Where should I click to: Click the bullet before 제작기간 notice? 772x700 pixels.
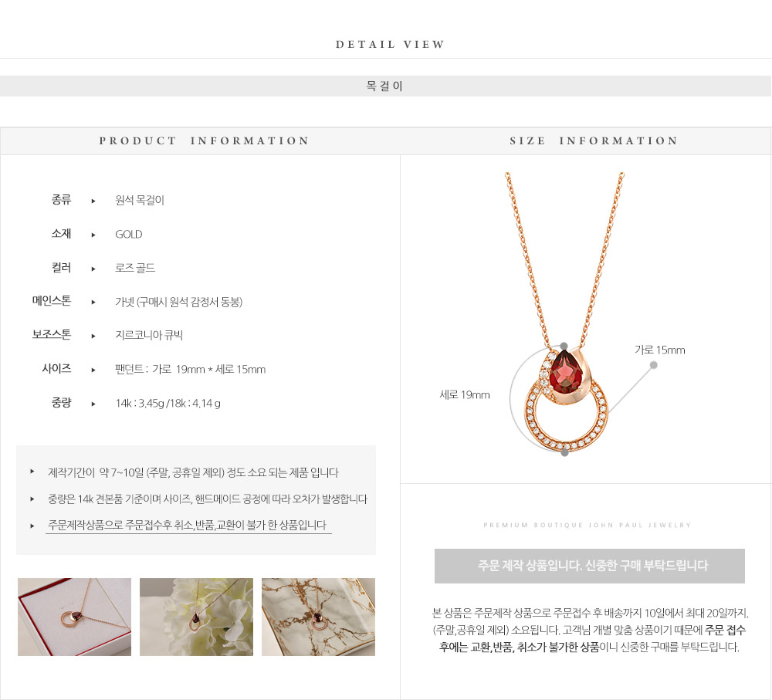32,472
